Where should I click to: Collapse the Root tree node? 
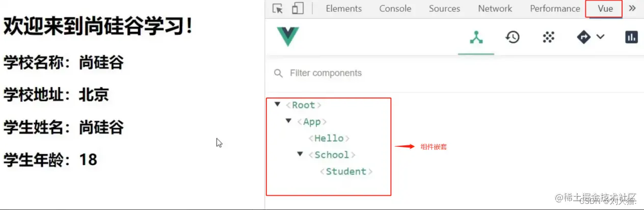277,104
